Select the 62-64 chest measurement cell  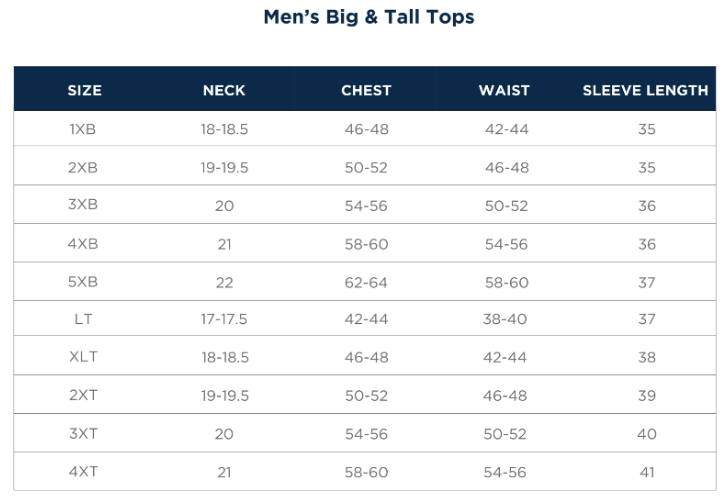pos(366,282)
